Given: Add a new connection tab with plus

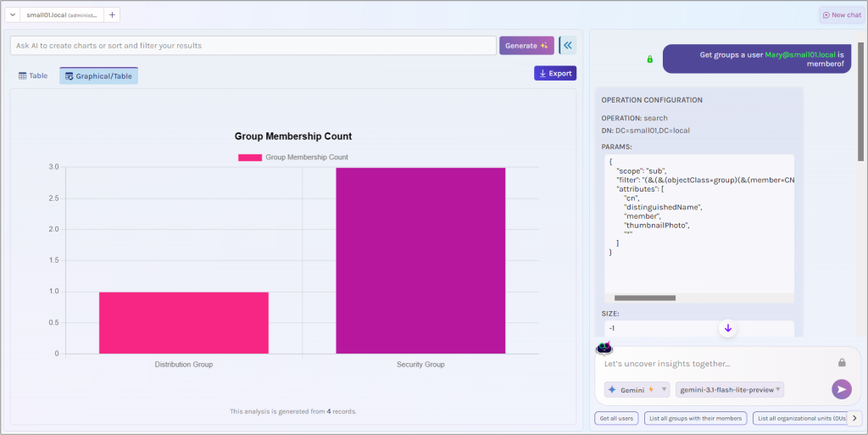Looking at the screenshot, I should pyautogui.click(x=112, y=15).
